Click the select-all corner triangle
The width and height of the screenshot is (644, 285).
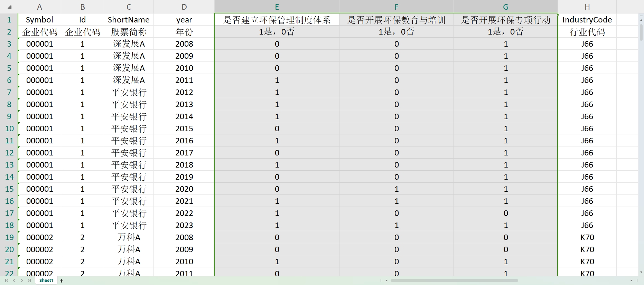[9, 7]
